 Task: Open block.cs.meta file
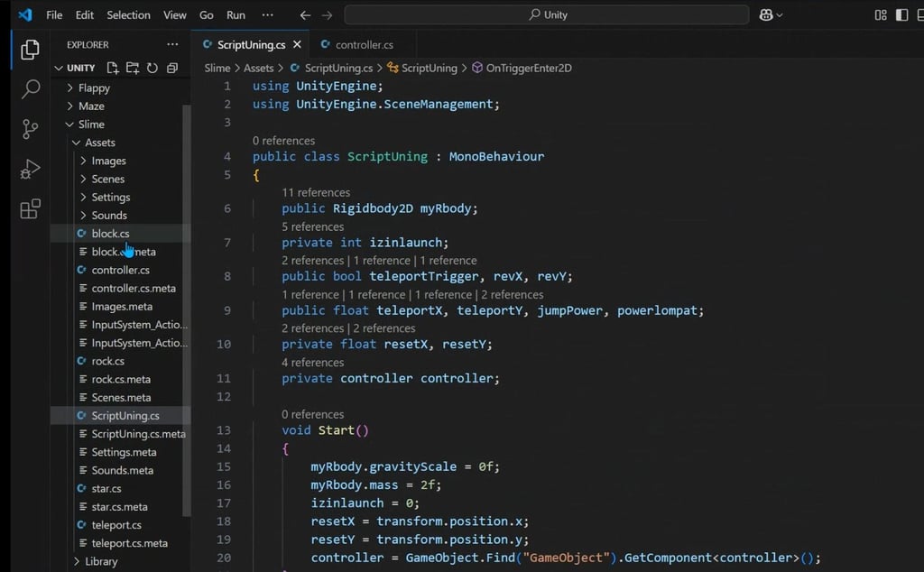pos(120,252)
